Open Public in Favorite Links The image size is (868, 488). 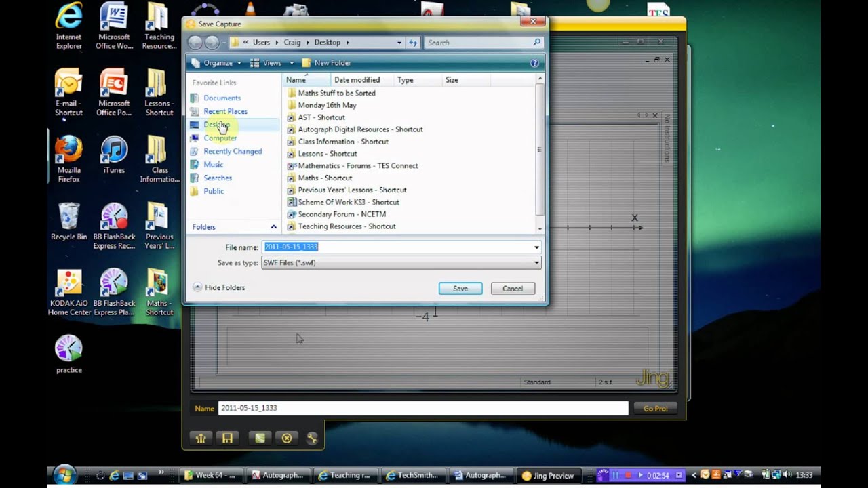click(x=214, y=191)
